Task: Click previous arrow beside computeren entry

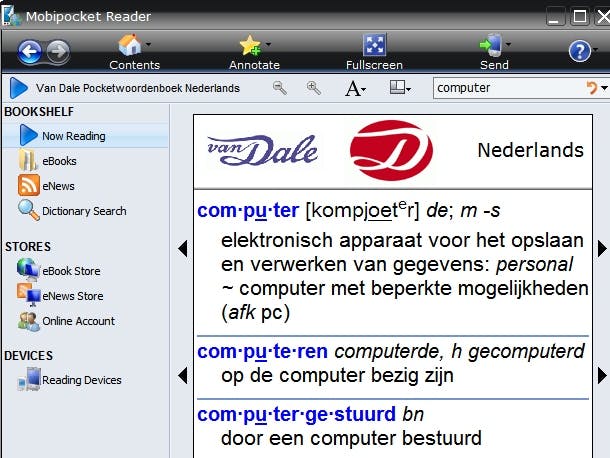Action: (x=183, y=376)
